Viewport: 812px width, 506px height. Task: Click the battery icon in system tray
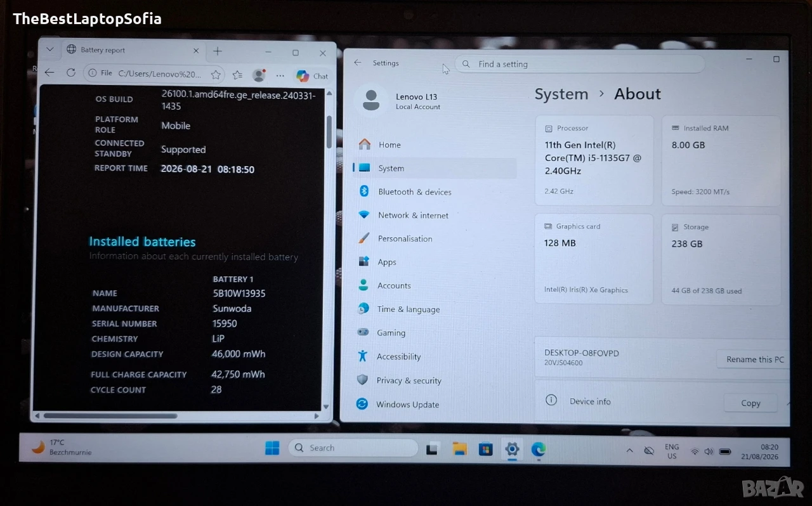click(x=725, y=452)
